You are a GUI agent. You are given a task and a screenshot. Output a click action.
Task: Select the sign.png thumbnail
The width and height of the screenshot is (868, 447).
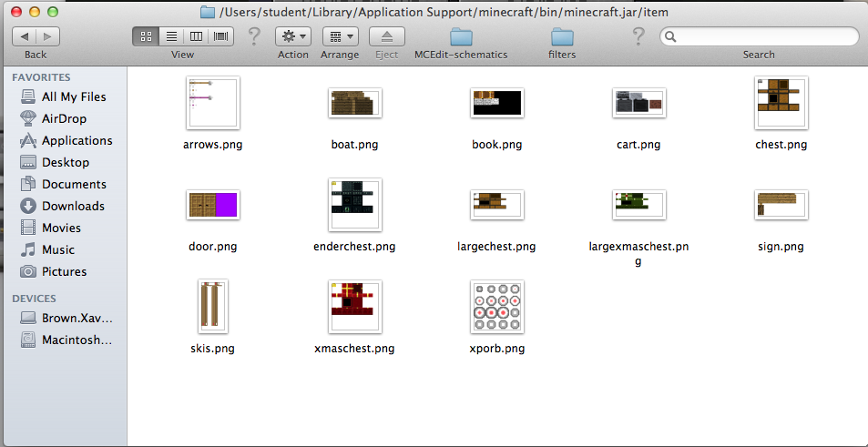[x=781, y=205]
